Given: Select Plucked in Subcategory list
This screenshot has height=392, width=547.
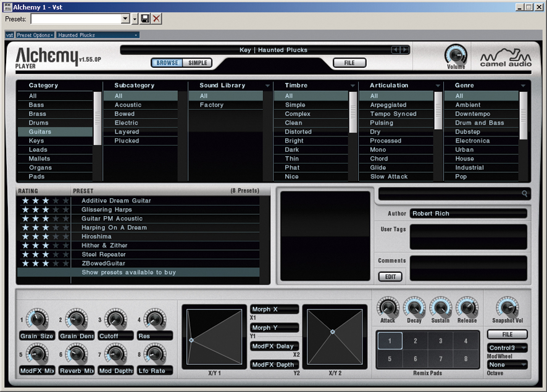Looking at the screenshot, I should pyautogui.click(x=141, y=141).
